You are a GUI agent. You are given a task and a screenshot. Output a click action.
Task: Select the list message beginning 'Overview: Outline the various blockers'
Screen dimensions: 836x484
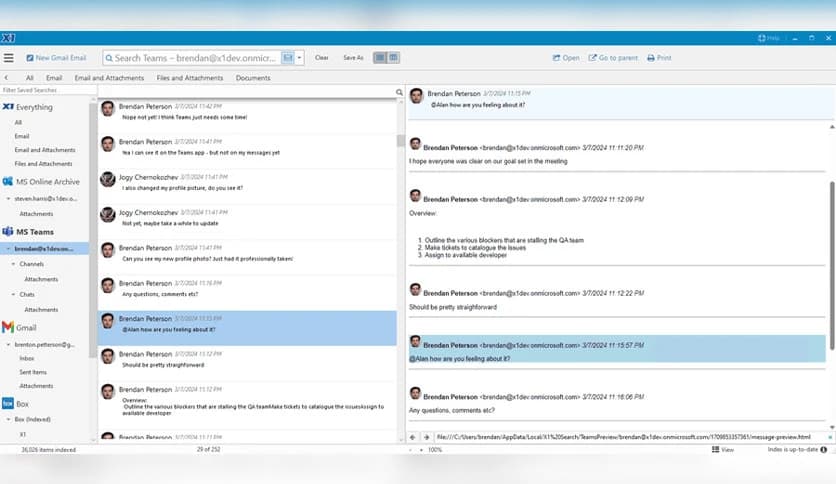point(247,403)
